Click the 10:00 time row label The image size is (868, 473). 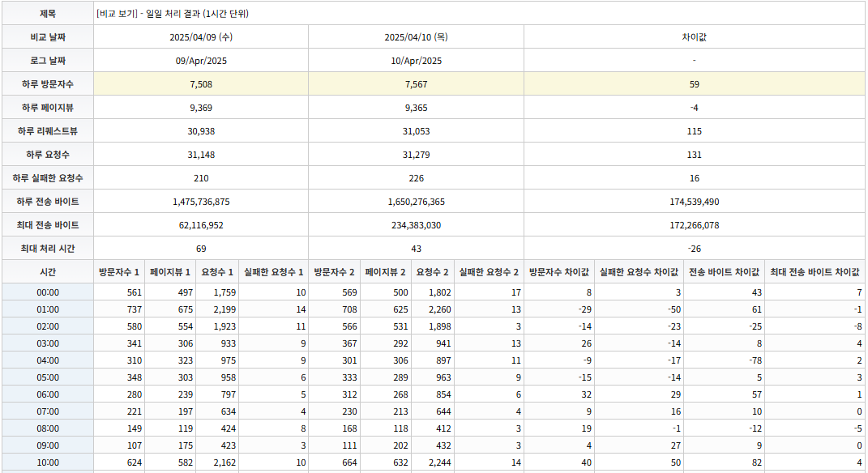pyautogui.click(x=48, y=462)
